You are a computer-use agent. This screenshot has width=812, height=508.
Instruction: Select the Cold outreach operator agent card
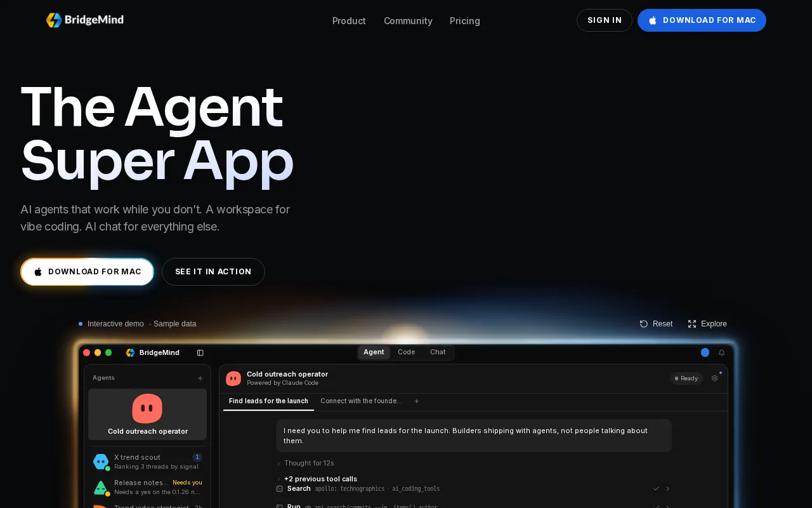click(x=148, y=415)
